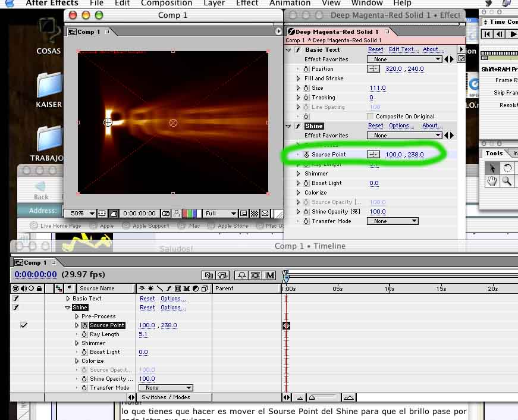Open COSAS desktop icon
The width and height of the screenshot is (518, 420).
(x=49, y=36)
